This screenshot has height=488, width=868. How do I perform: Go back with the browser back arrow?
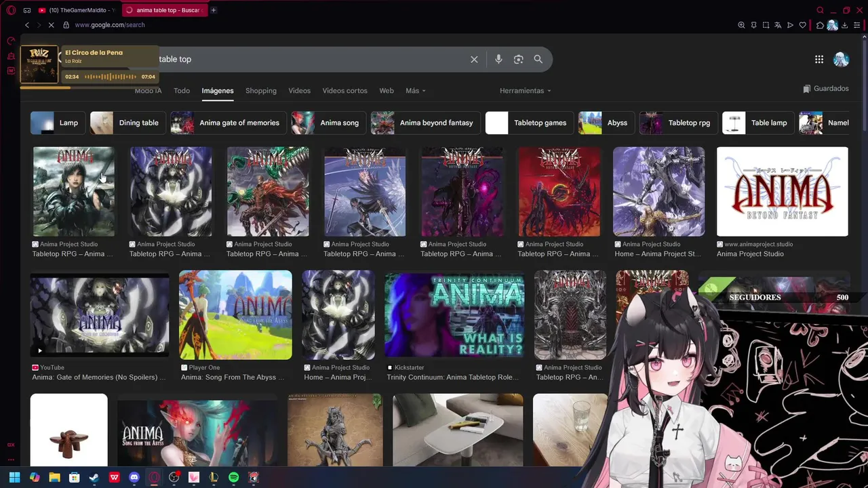click(x=27, y=25)
